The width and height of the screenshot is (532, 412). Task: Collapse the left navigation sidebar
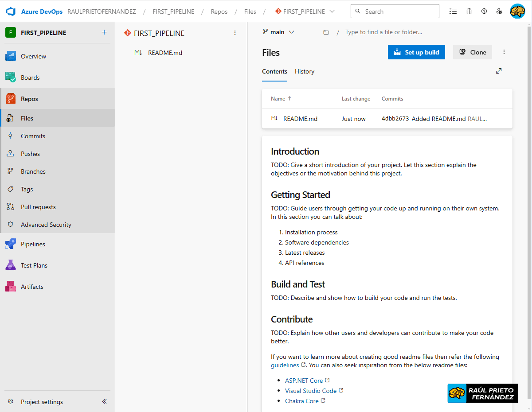[104, 402]
